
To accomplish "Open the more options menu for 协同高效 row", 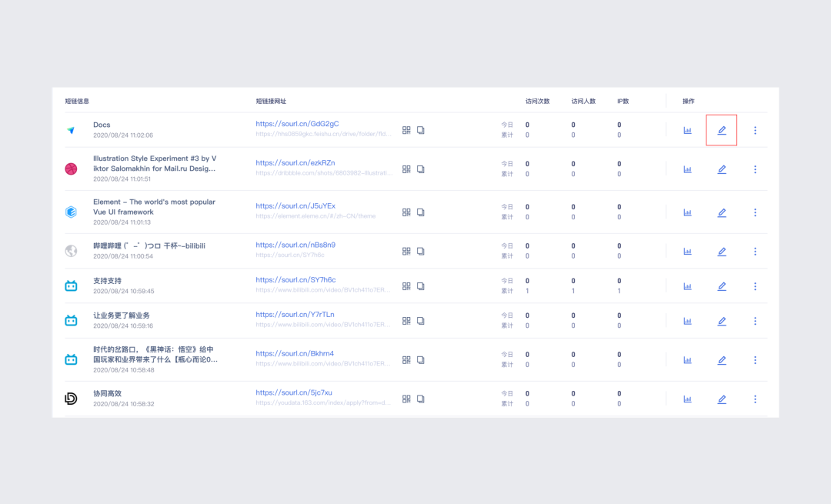I will 755,399.
